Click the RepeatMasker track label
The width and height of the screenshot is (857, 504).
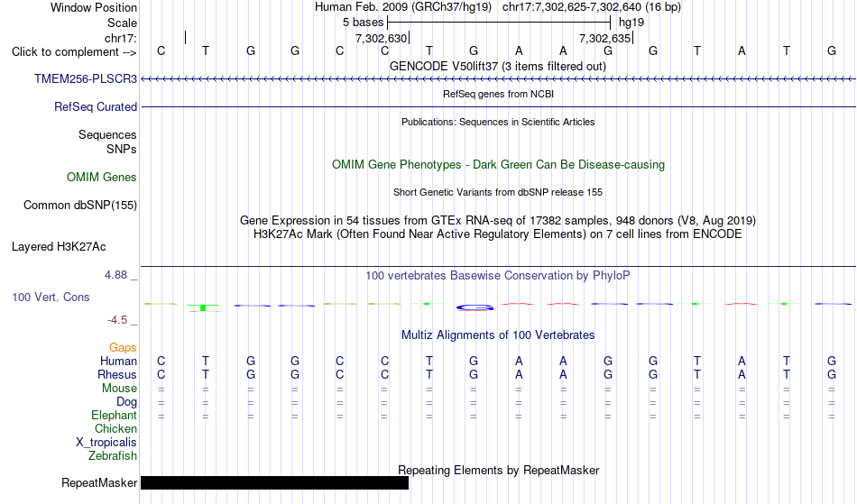[99, 483]
